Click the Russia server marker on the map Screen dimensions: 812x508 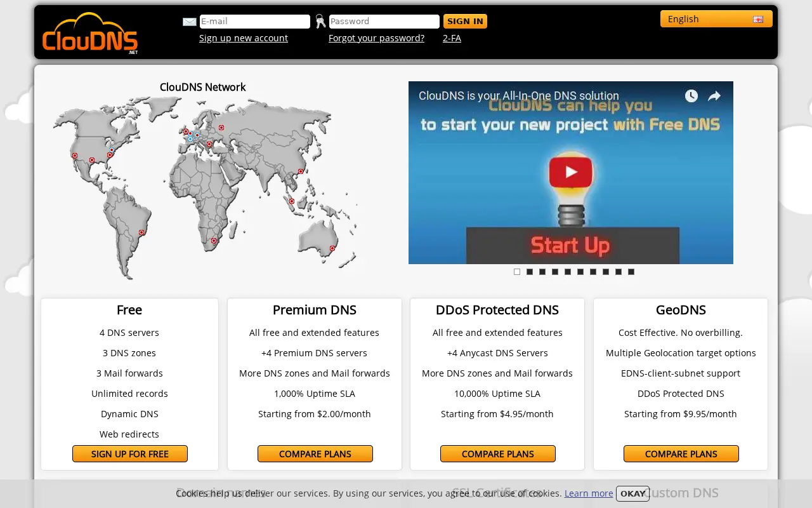coord(221,128)
